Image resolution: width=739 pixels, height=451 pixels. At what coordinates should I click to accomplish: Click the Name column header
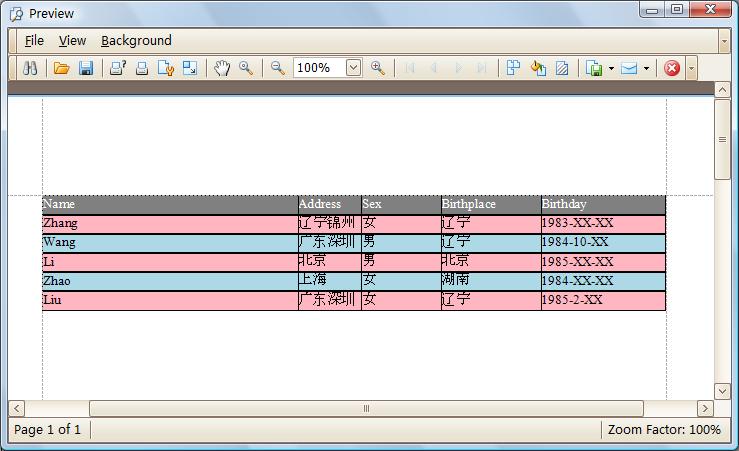[x=170, y=205]
